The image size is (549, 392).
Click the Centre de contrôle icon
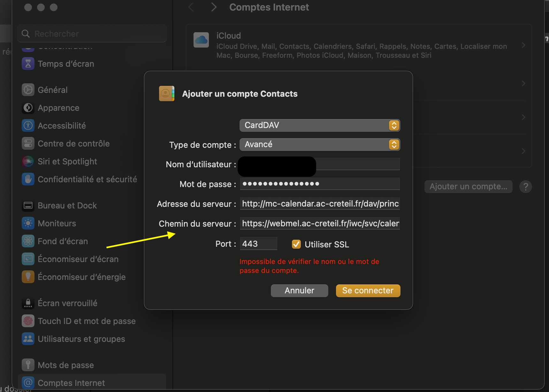click(28, 143)
